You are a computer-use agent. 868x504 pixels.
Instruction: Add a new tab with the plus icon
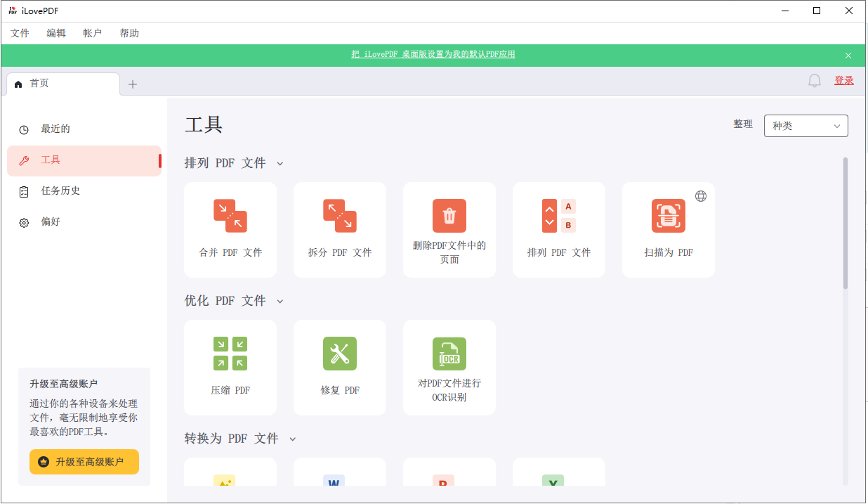coord(133,84)
